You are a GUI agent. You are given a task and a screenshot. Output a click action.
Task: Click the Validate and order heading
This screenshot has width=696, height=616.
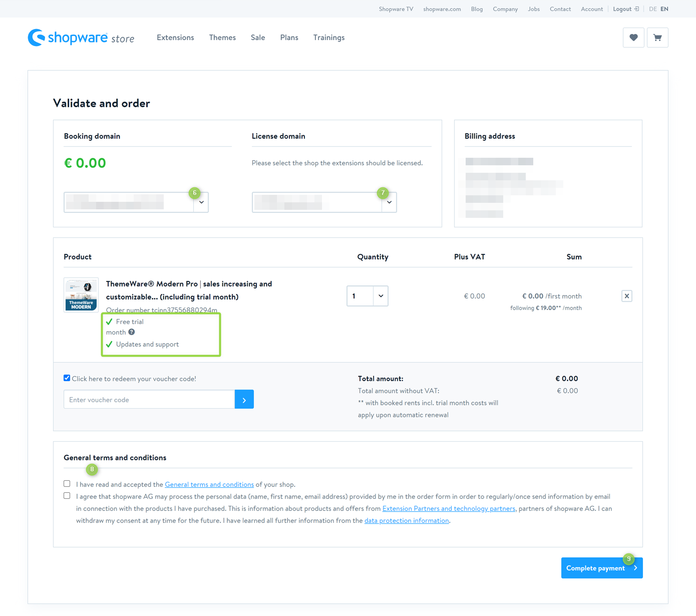click(102, 103)
